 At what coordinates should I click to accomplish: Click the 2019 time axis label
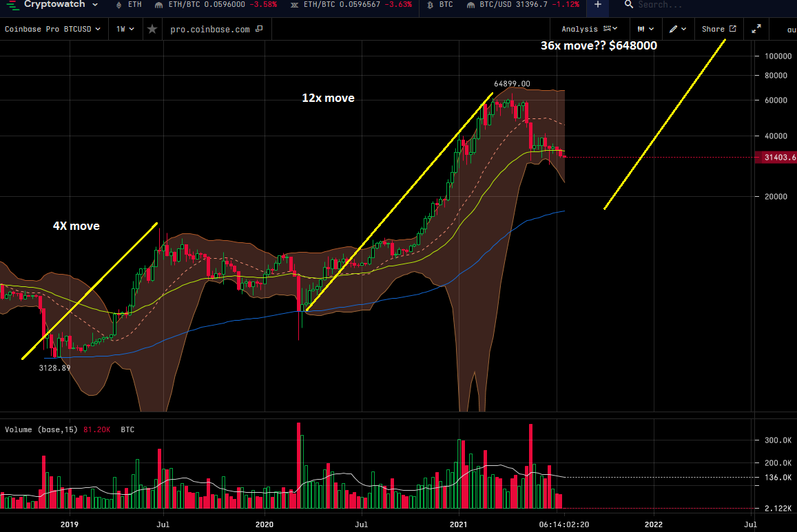pos(70,524)
